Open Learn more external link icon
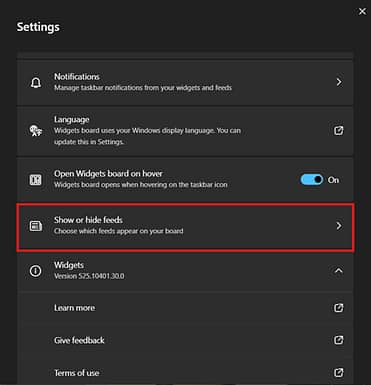 pyautogui.click(x=339, y=307)
